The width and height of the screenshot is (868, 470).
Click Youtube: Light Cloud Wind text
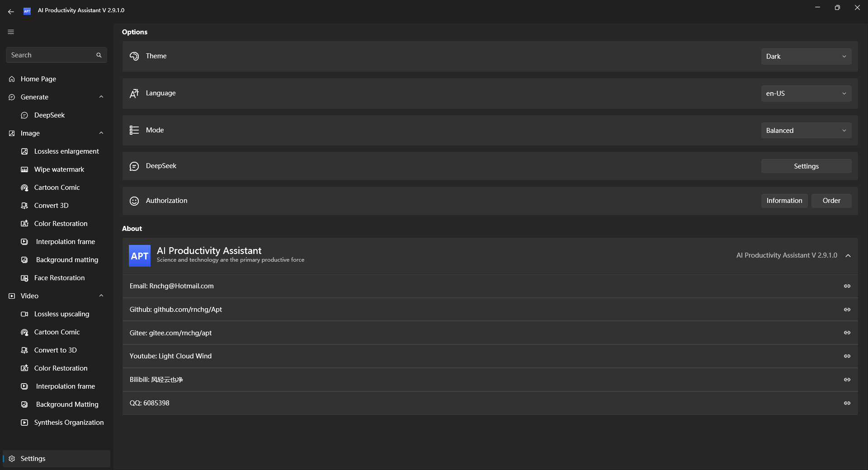[170, 356]
